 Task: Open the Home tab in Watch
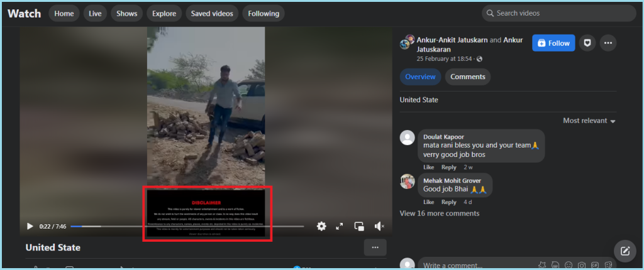(64, 14)
